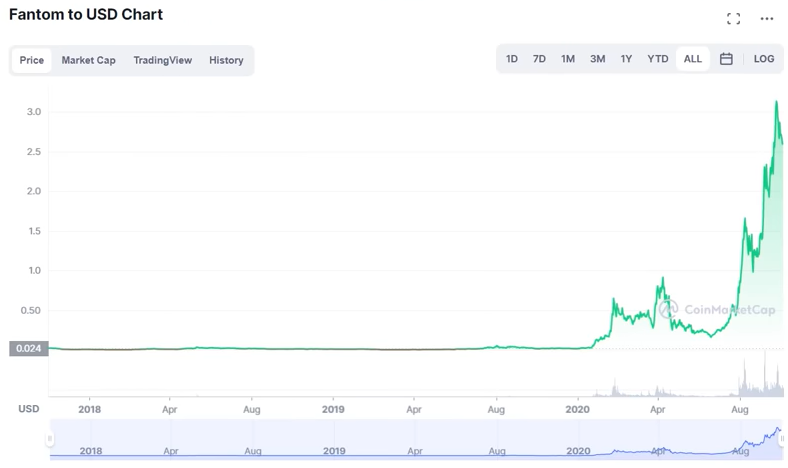Switch to the Price tab

(x=32, y=60)
